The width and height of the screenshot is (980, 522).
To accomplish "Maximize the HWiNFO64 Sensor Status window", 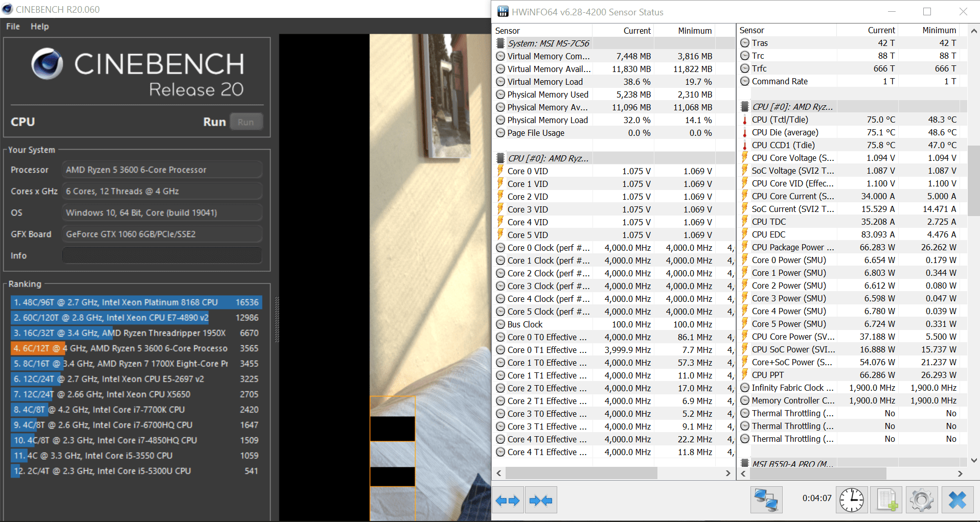I will click(927, 11).
